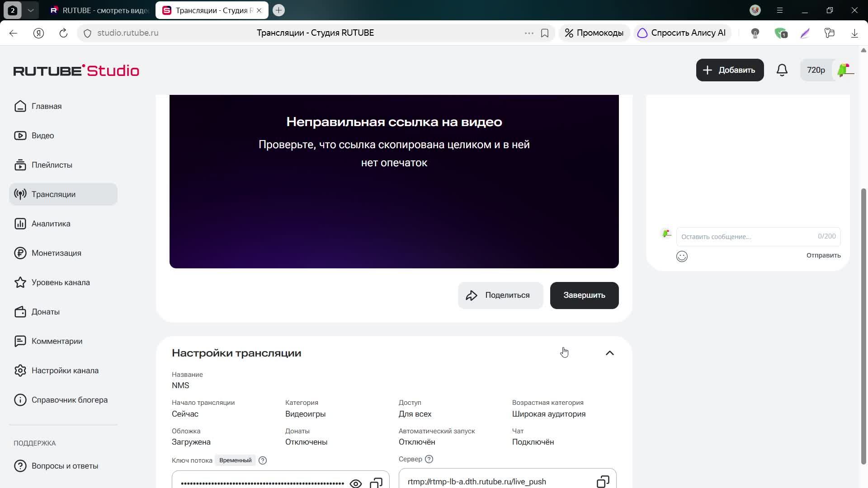
Task: Open a new browser tab
Action: coord(279,10)
